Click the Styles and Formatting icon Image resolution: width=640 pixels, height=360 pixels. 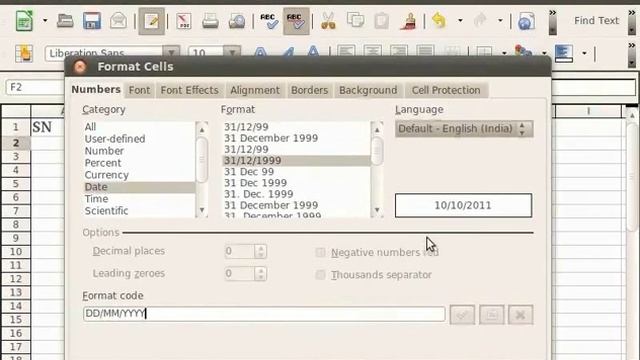pos(24,53)
